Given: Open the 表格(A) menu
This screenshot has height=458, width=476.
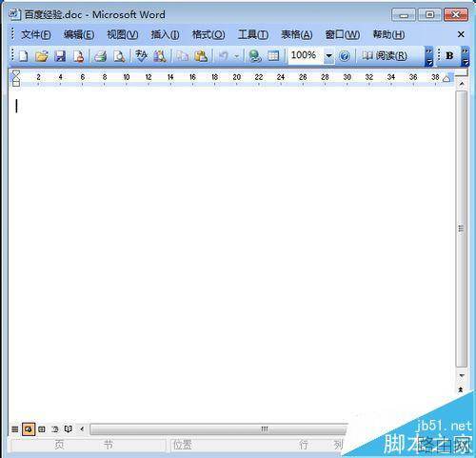Looking at the screenshot, I should click(297, 34).
